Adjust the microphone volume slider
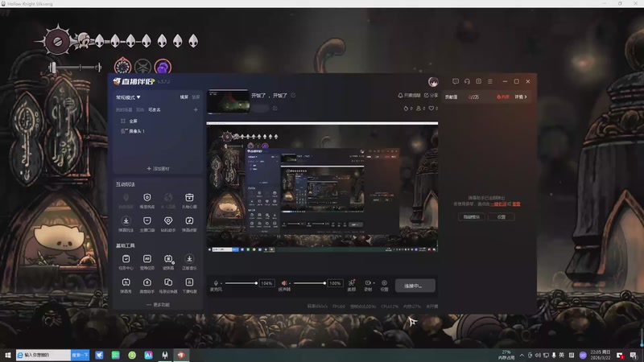Screen dimensions: 644x362 pyautogui.click(x=241, y=283)
